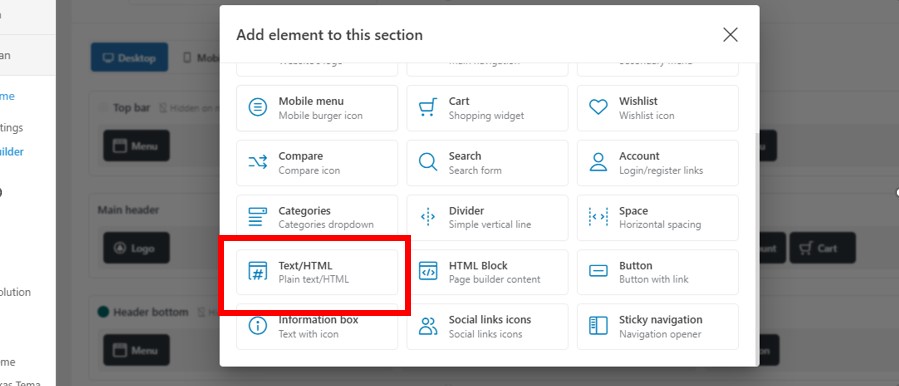Toggle the Top bar visibility indicator
Image resolution: width=899 pixels, height=386 pixels.
103,107
